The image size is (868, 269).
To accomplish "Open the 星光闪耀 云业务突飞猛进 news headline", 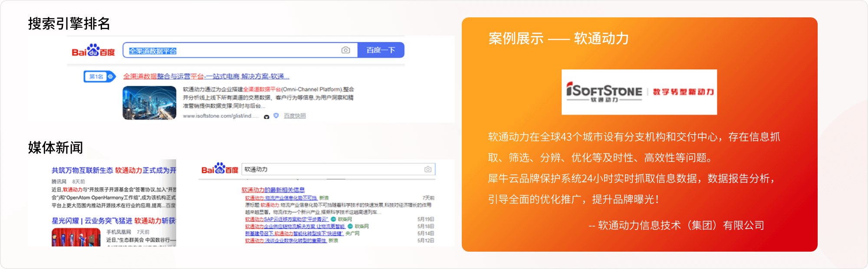I will pyautogui.click(x=114, y=221).
